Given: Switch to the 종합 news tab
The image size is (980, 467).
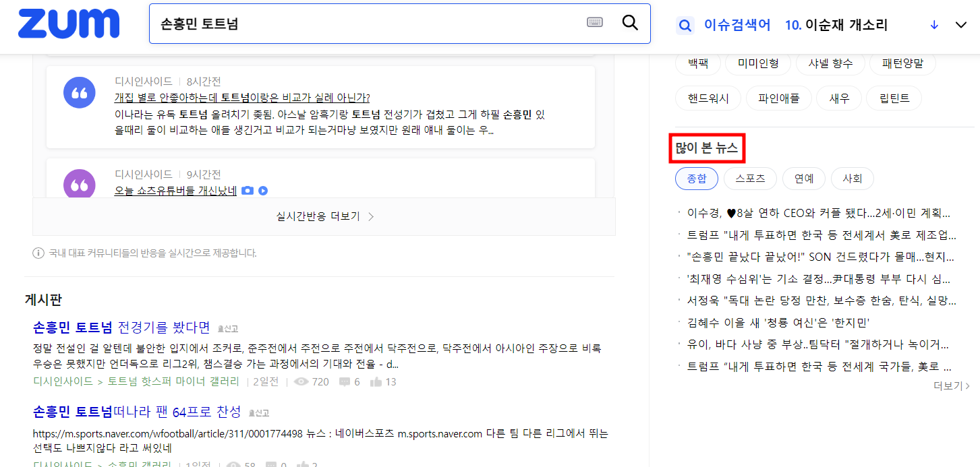Looking at the screenshot, I should pyautogui.click(x=697, y=179).
